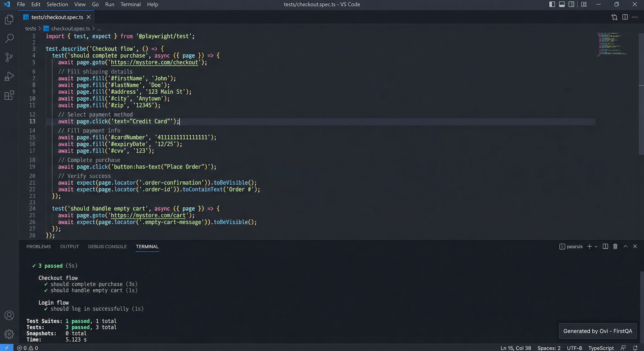Open Source Control view
The height and width of the screenshot is (351, 644).
point(9,57)
